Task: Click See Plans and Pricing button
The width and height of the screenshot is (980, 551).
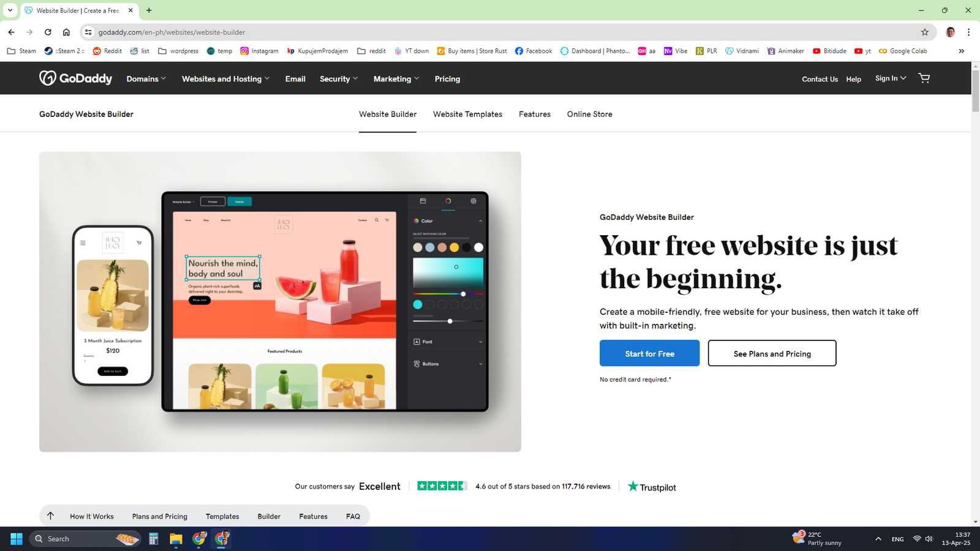Action: [772, 353]
